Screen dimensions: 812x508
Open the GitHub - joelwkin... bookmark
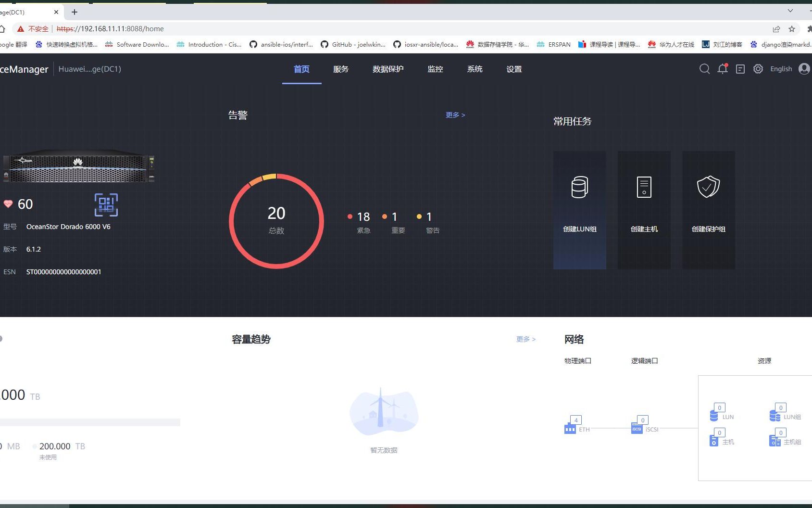point(353,44)
